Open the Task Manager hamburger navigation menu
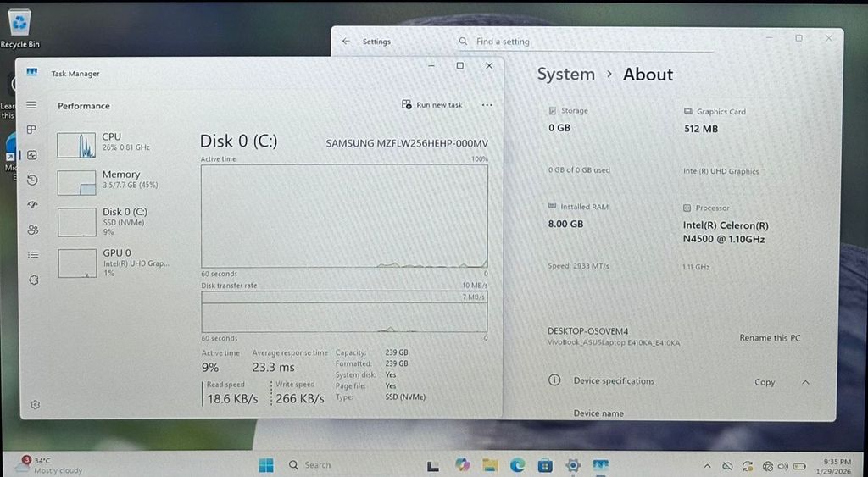Viewport: 868px width, 477px height. [x=31, y=105]
